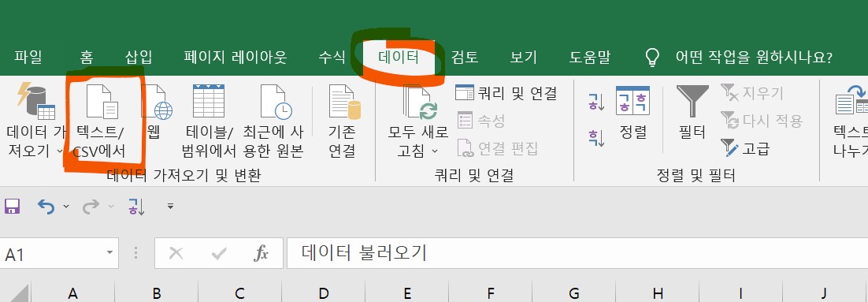Switch to the 홈 tab
868x302 pixels.
coord(86,57)
